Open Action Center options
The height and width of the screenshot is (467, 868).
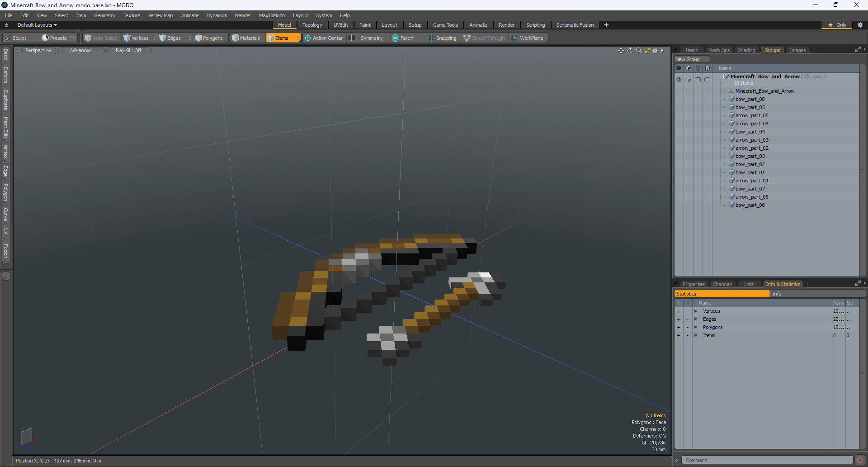[324, 38]
